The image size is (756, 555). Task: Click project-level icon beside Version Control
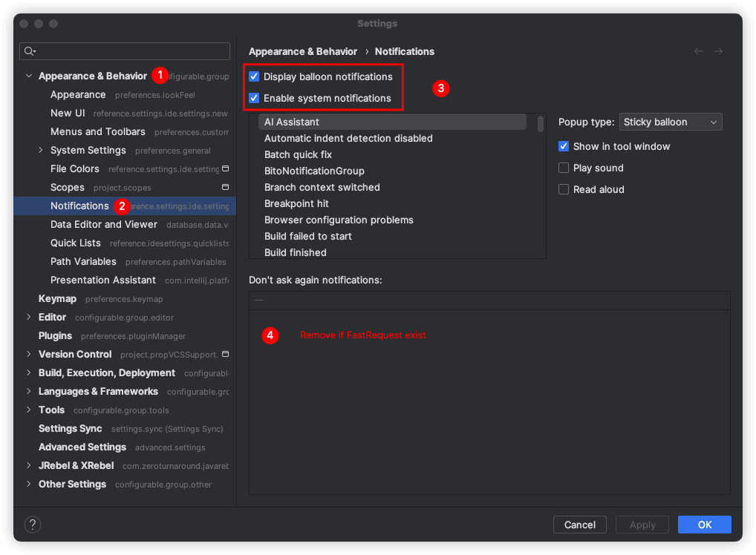(225, 354)
